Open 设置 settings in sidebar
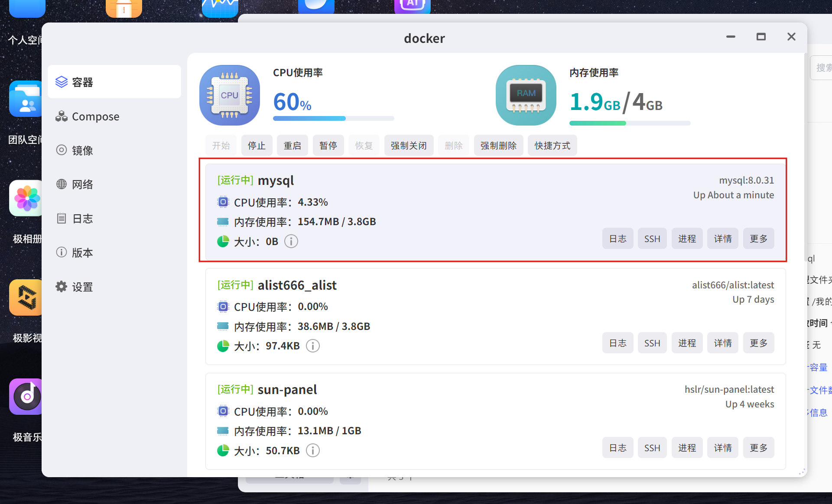Viewport: 832px width, 504px height. click(x=82, y=287)
